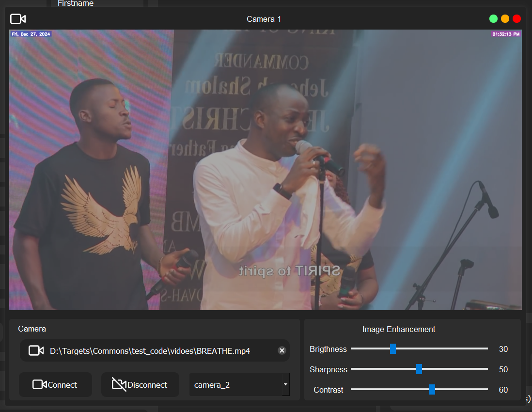Click the Image Enhancement panel heading
This screenshot has height=412, width=532.
[399, 329]
